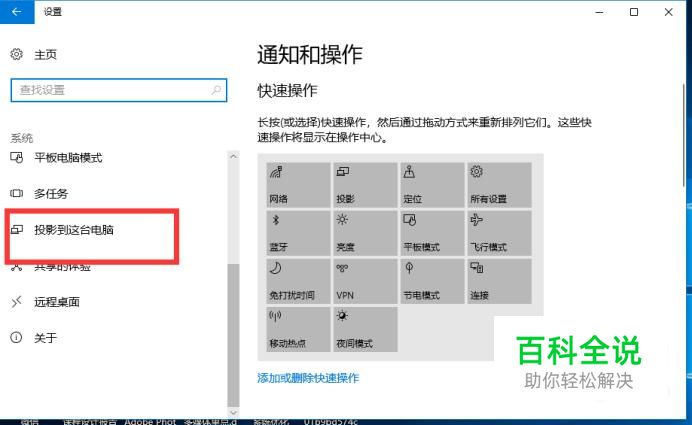
Task: Select the 亮度 quick action tile
Action: pos(365,233)
